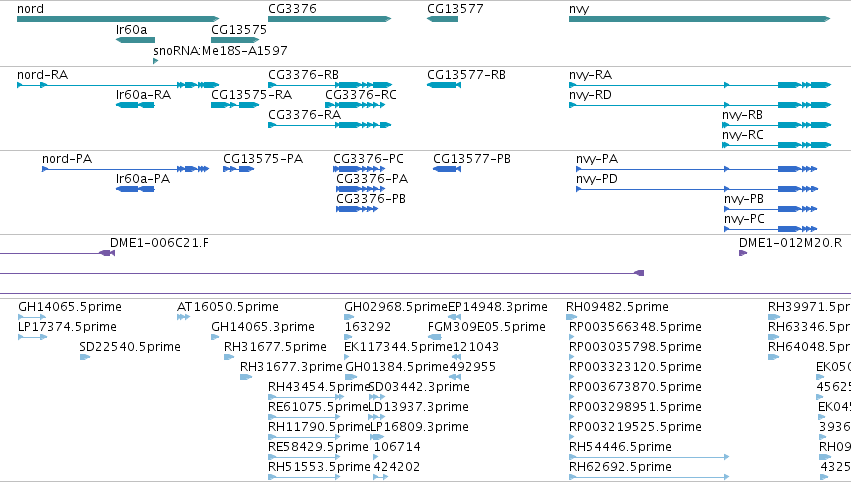Select the RH09482.5prime EST label
This screenshot has width=851, height=482.
coord(618,307)
